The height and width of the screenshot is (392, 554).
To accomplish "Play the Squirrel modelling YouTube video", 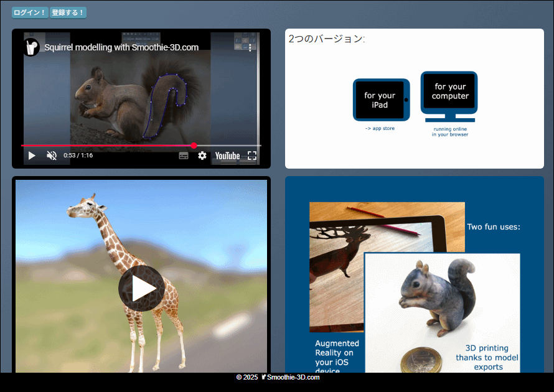I will pos(32,156).
